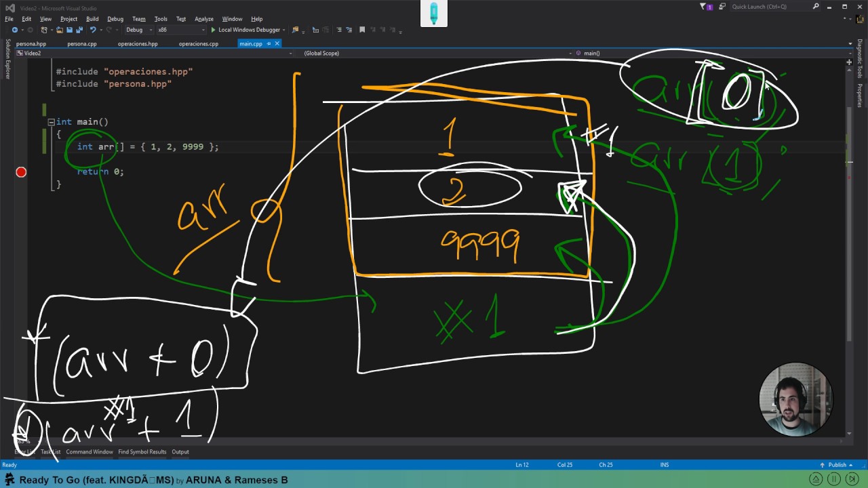Undo the last action via toolbar icon
Screen dimensions: 868x488
tap(92, 30)
